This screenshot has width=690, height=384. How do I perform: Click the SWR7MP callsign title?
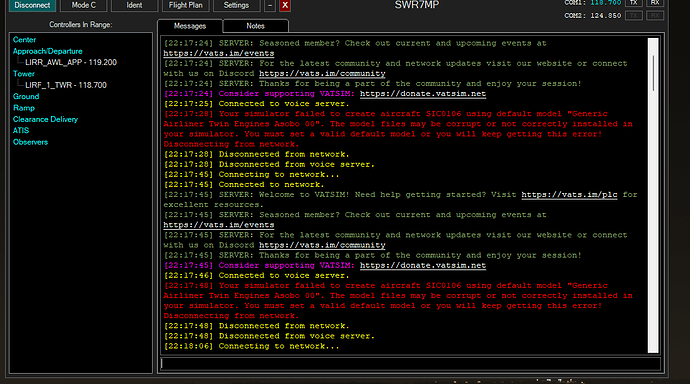pos(417,5)
